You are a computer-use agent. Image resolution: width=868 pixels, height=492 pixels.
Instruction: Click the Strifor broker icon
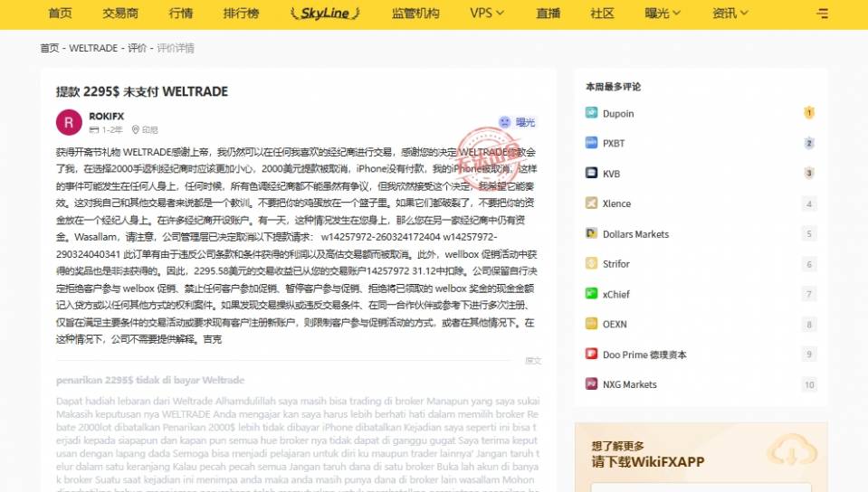(x=591, y=263)
